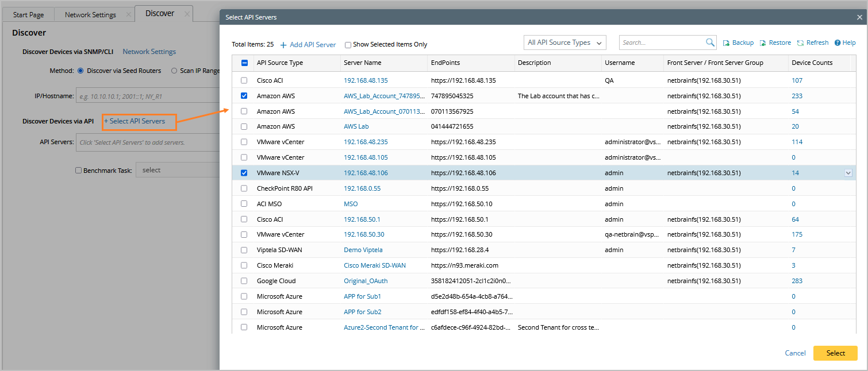Open Help in the Select API Servers dialog
Screen dimensions: 868x371
pyautogui.click(x=845, y=42)
